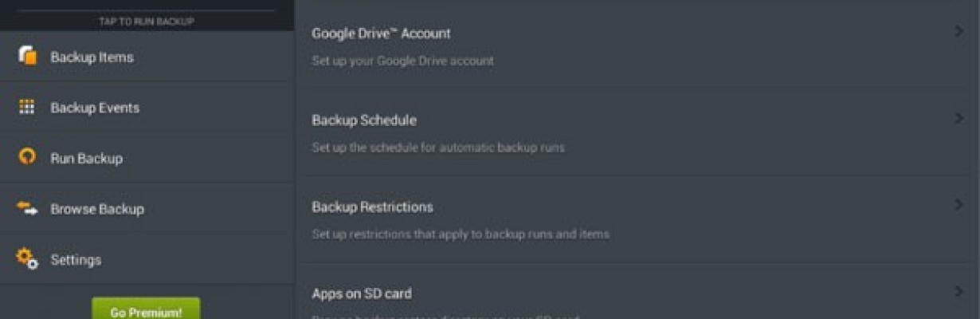Select Backup Events menu entry
The image size is (980, 319).
147,107
